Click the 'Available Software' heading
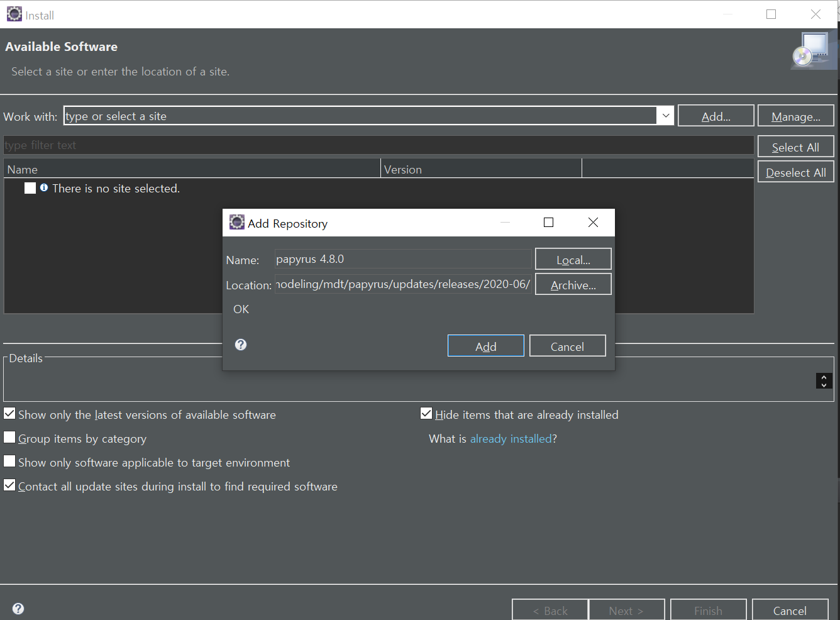 pyautogui.click(x=62, y=47)
